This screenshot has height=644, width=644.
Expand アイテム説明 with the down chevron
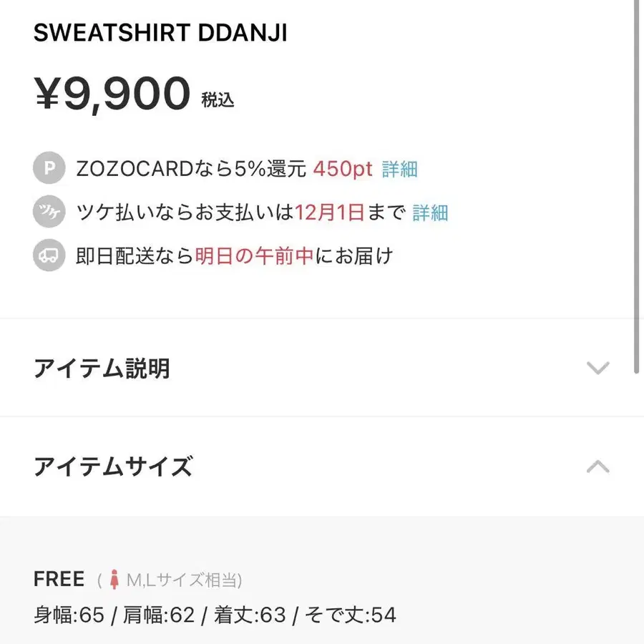(x=597, y=369)
